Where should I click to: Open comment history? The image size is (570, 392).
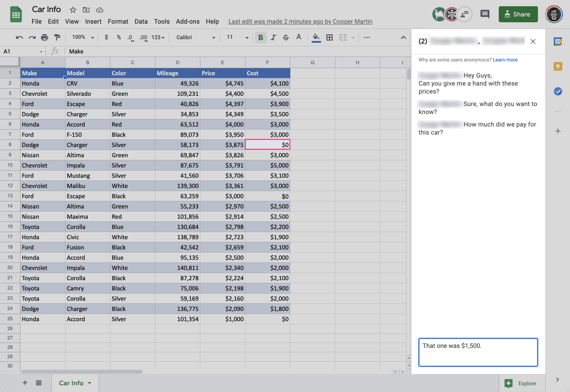[485, 14]
